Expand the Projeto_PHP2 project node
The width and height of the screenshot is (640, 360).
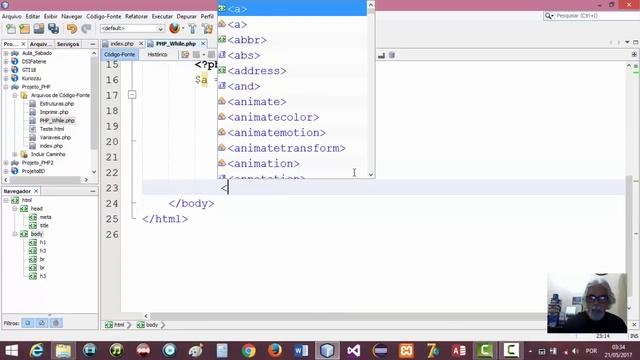(6, 163)
